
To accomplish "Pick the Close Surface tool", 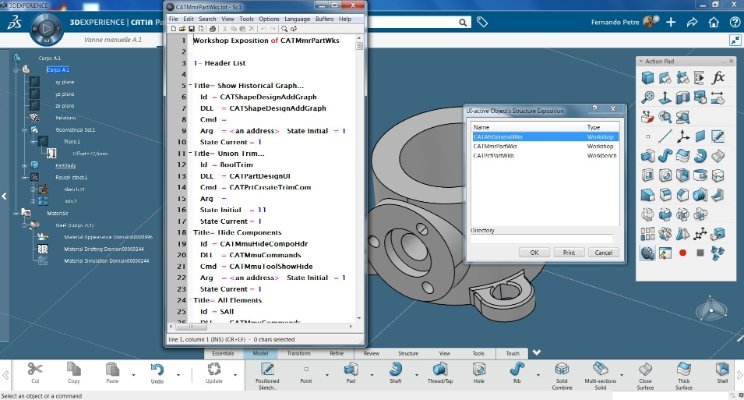I will (x=645, y=369).
